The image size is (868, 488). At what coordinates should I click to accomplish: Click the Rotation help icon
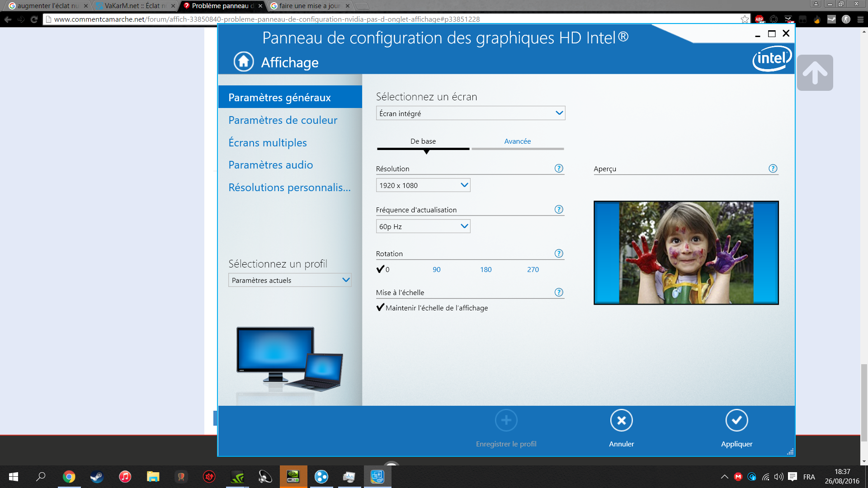(559, 253)
